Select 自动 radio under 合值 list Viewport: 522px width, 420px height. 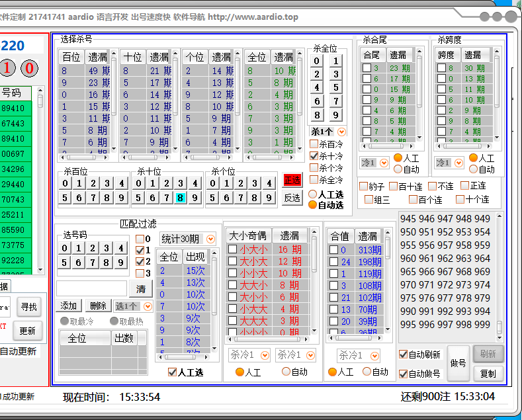(367, 372)
